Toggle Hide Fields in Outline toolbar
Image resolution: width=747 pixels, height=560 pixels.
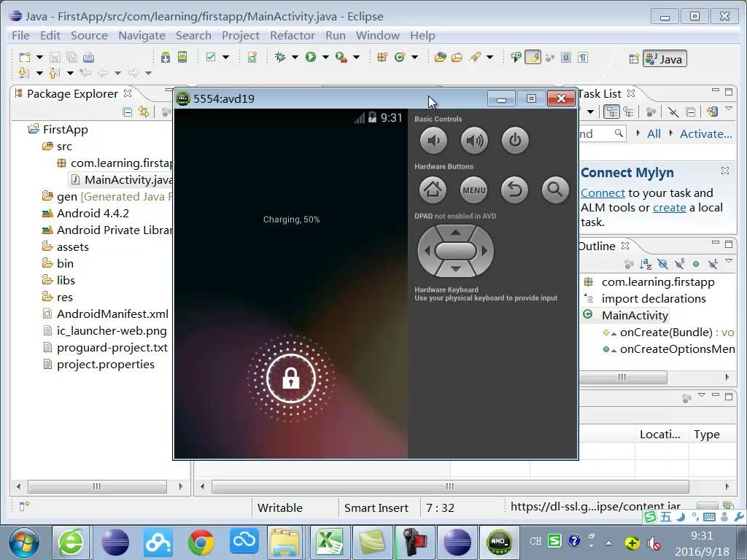[662, 264]
